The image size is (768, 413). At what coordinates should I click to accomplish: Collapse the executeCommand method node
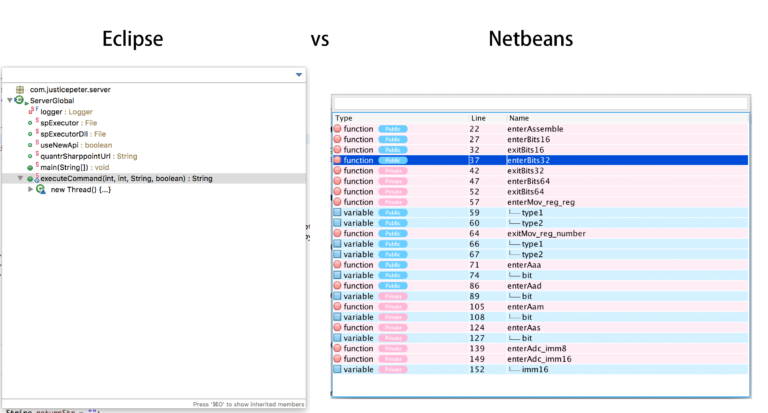click(20, 178)
